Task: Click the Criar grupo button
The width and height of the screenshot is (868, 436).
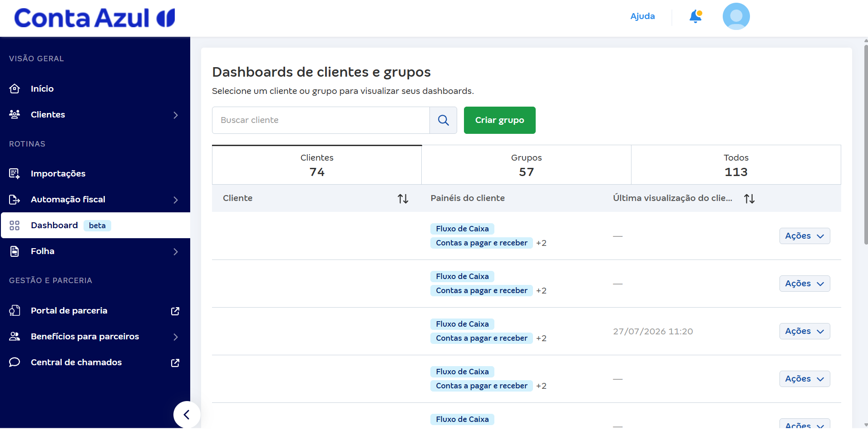Action: 499,120
